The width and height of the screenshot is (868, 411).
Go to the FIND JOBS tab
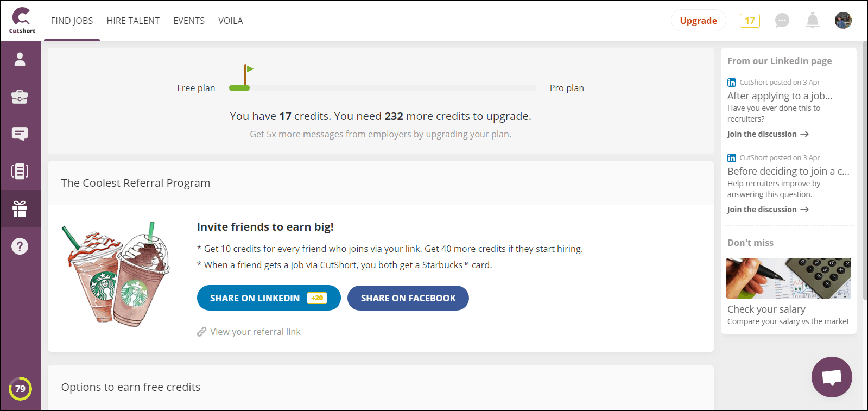click(72, 21)
